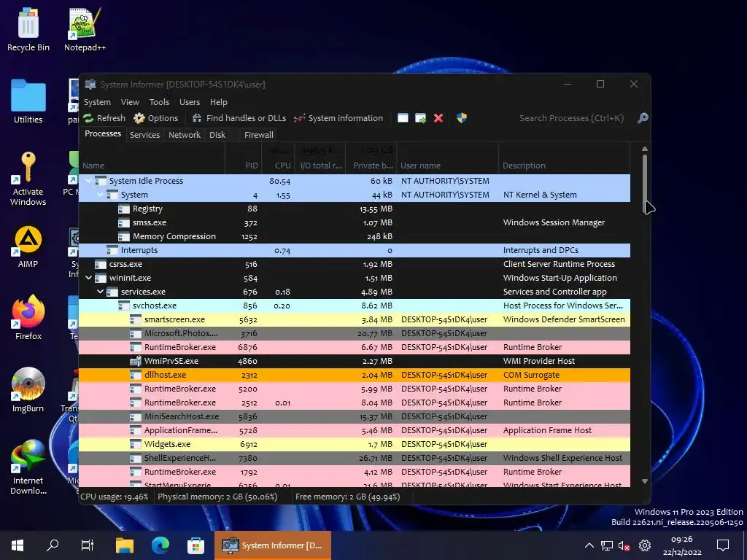Viewport: 747px width, 560px height.
Task: Open the Recycle Bin desktop icon
Action: (28, 29)
